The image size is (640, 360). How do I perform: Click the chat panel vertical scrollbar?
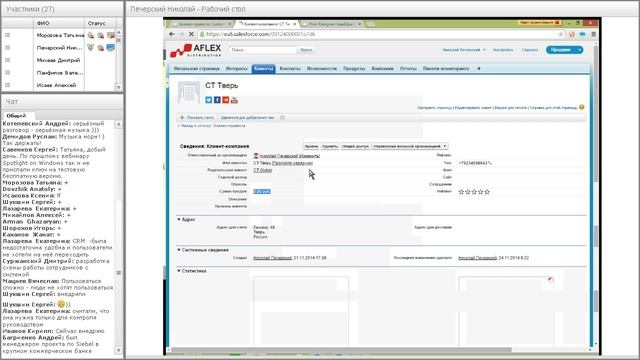point(119,237)
